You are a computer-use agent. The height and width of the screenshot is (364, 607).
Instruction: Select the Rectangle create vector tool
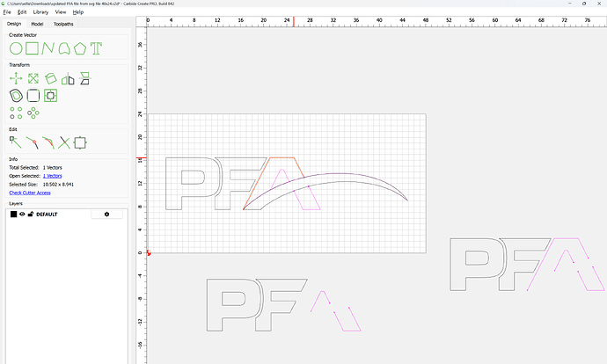[x=33, y=47]
